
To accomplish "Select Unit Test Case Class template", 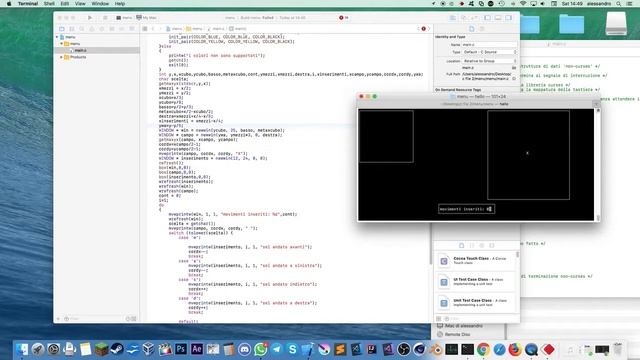I will (x=476, y=302).
